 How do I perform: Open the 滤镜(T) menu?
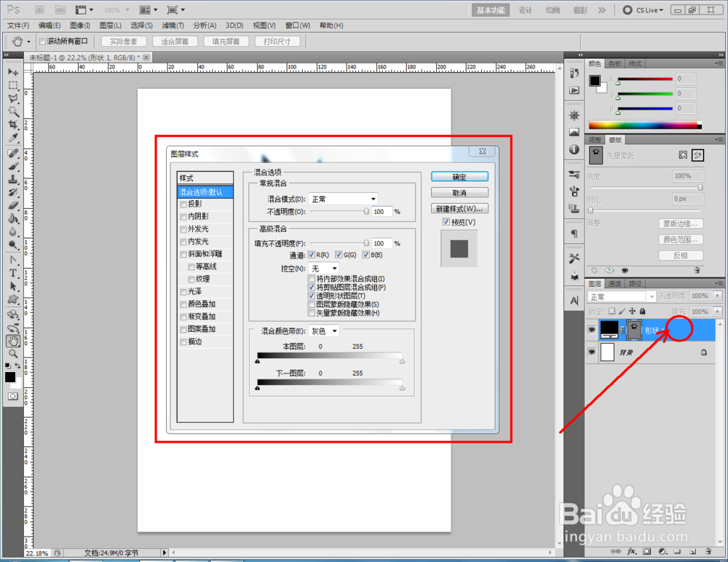tap(173, 25)
